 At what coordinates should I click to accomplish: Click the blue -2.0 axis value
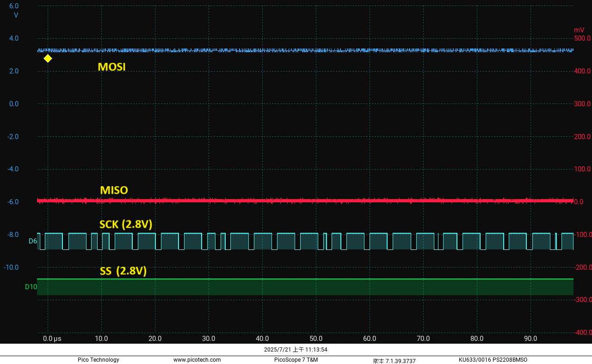tap(13, 137)
